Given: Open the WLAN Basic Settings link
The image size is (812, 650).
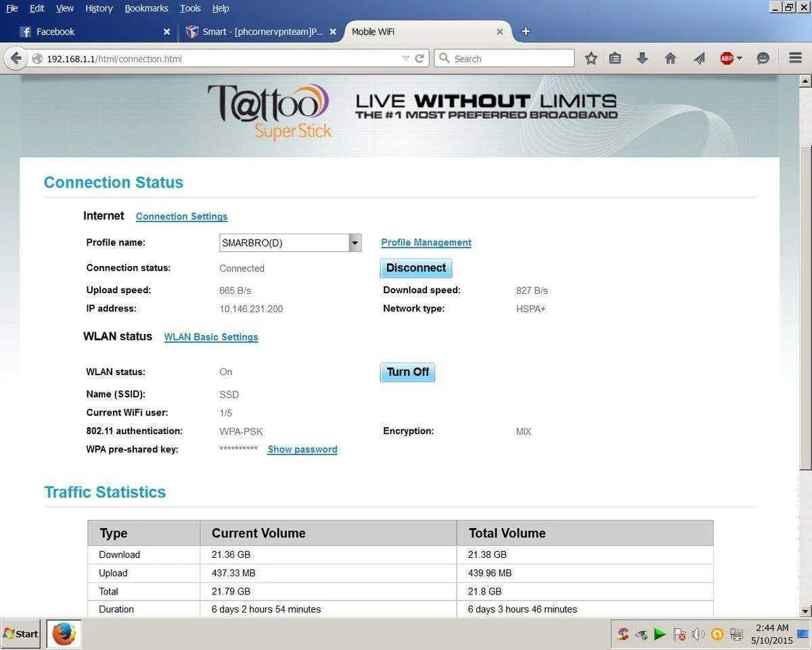Looking at the screenshot, I should click(x=211, y=337).
